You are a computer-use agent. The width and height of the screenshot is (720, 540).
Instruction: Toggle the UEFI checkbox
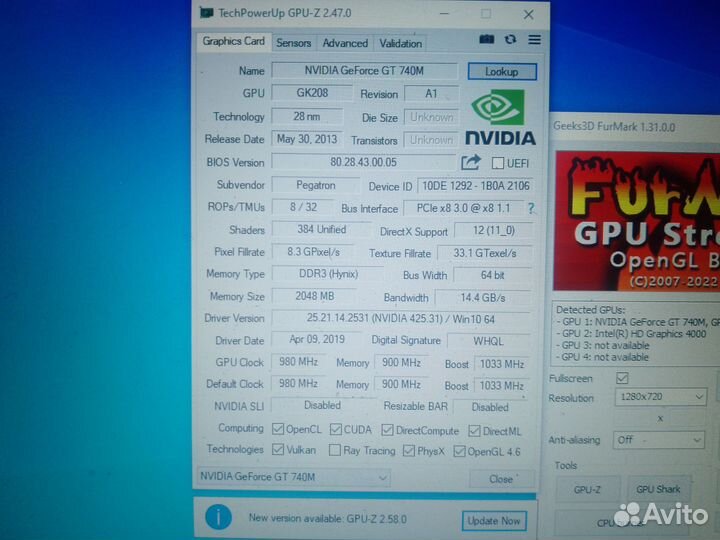(498, 163)
